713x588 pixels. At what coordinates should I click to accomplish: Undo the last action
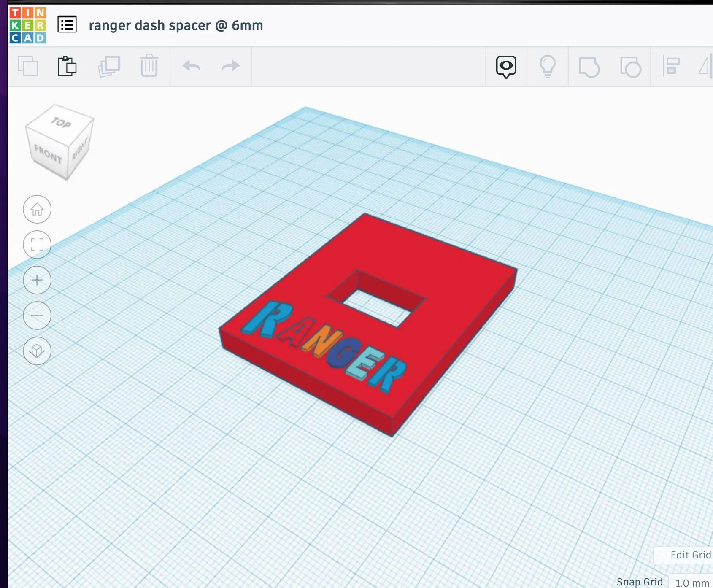tap(191, 66)
